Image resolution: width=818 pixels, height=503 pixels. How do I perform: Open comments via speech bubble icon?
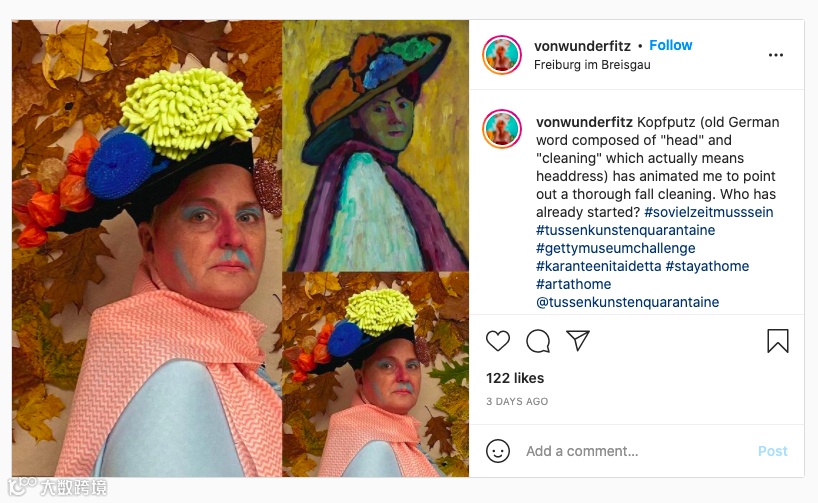[x=538, y=341]
